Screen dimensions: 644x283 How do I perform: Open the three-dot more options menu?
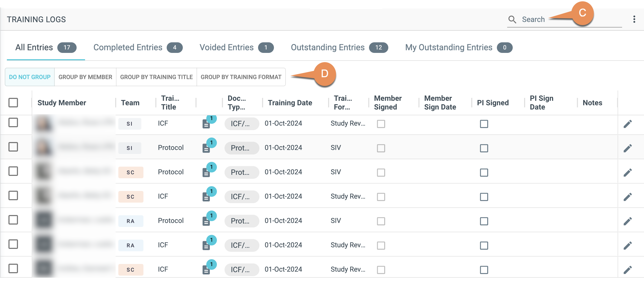(634, 19)
